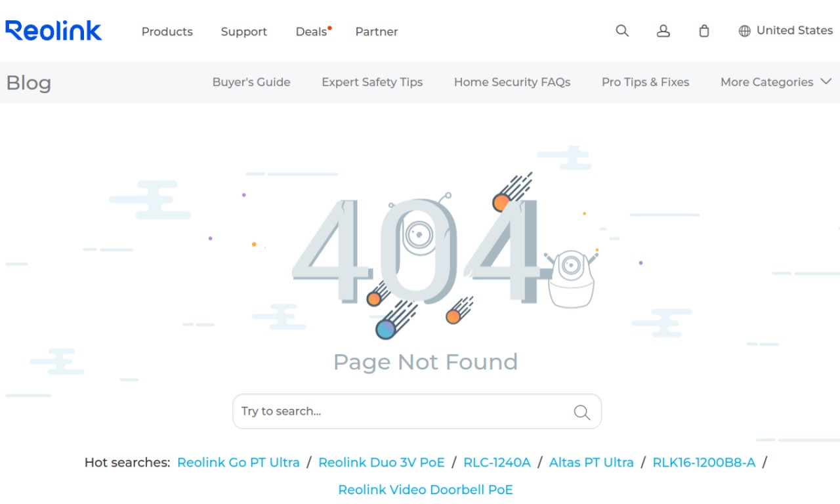840x504 pixels.
Task: Click the magnifier icon in search box
Action: tap(581, 412)
